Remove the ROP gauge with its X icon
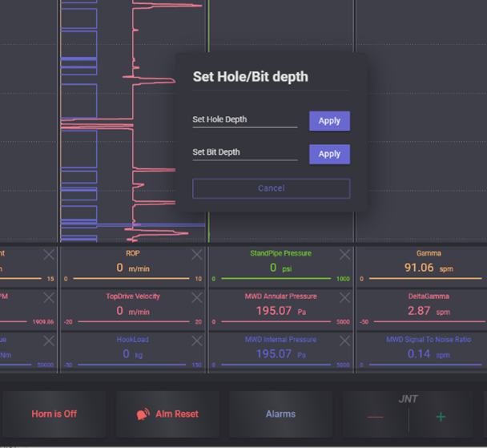This screenshot has height=448, width=487. 197,255
